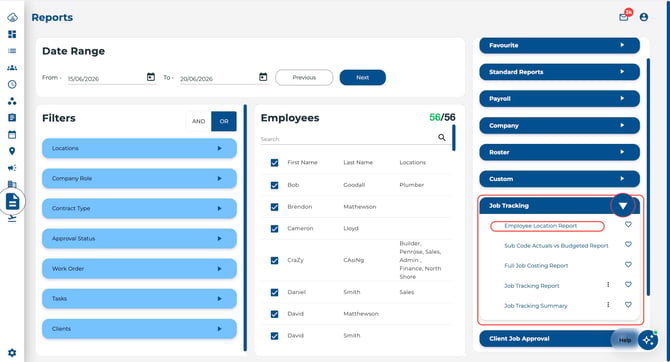670x362 pixels.
Task: Uncheck Bob Goodall's checkbox
Action: [274, 185]
